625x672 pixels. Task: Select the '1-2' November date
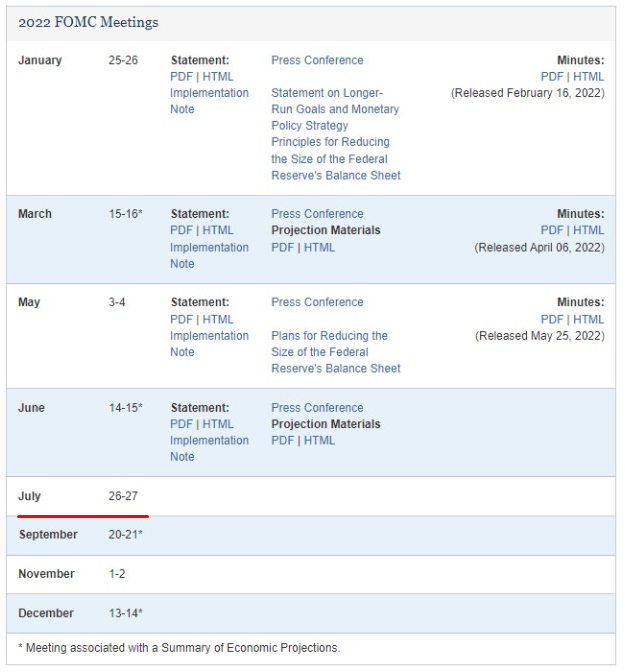pyautogui.click(x=117, y=574)
